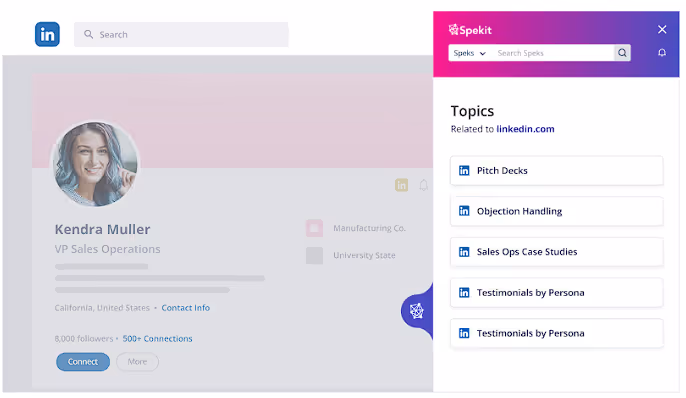Click California, United States location text
The height and width of the screenshot is (398, 686).
pos(102,308)
